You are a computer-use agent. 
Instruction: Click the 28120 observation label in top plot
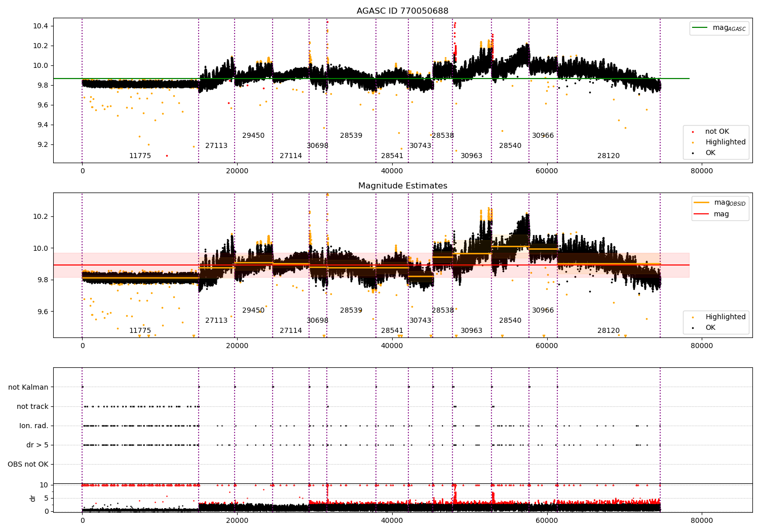click(x=608, y=156)
